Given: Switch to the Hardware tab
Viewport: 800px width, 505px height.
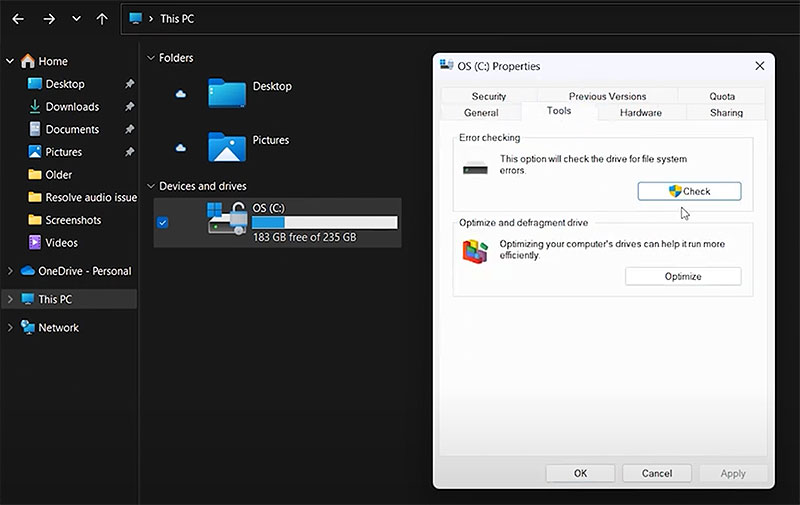Looking at the screenshot, I should [x=641, y=112].
